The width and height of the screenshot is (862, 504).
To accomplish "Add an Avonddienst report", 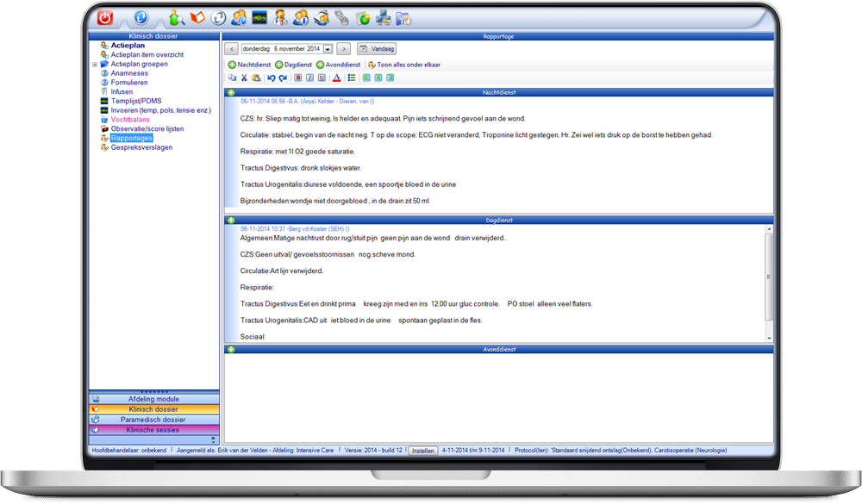I will 339,65.
